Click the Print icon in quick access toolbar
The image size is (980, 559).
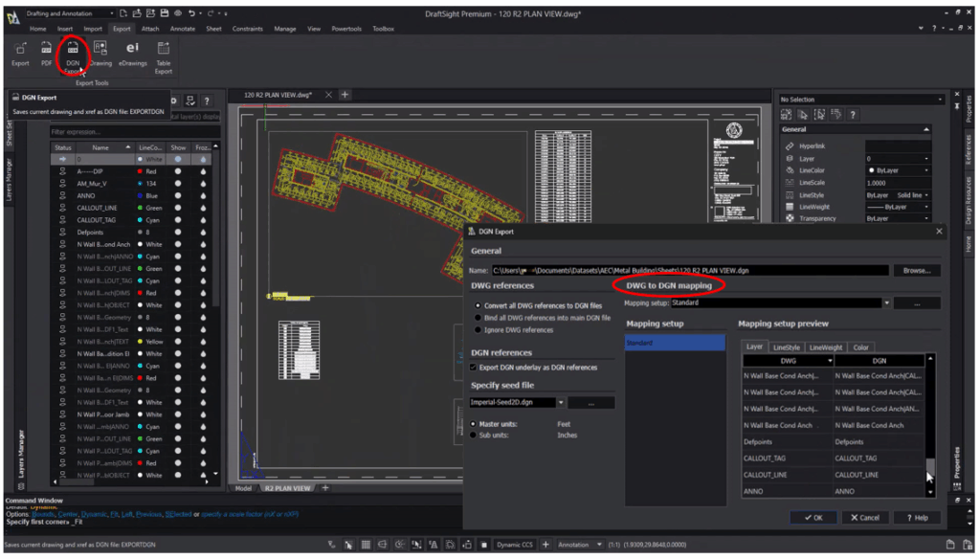[x=177, y=13]
